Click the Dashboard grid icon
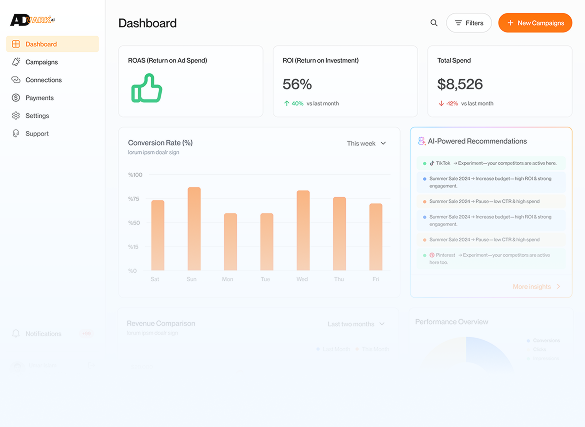 coord(16,44)
